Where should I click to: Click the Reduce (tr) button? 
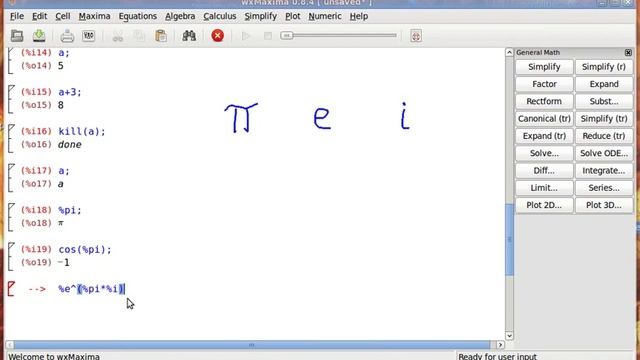coord(604,136)
